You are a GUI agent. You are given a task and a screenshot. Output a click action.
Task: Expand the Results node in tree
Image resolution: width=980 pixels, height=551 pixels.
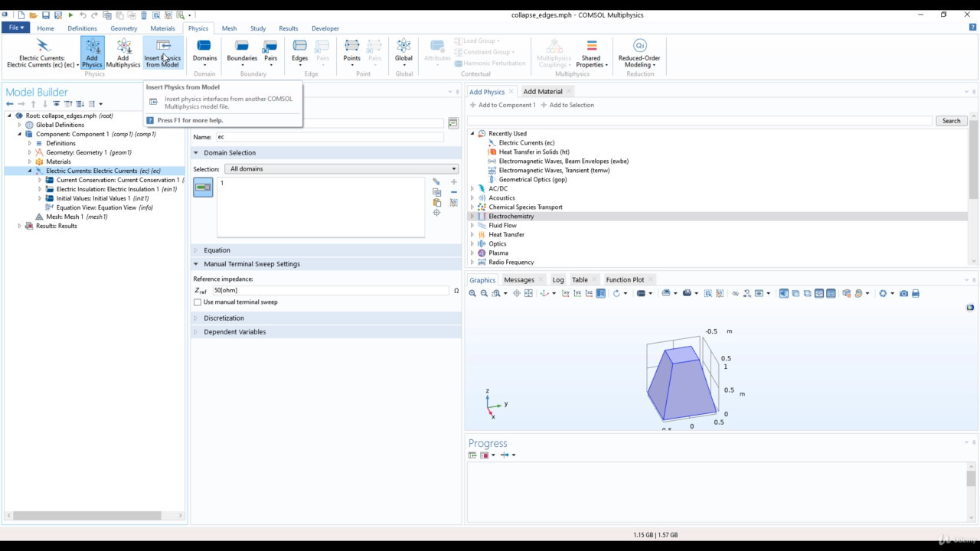20,226
